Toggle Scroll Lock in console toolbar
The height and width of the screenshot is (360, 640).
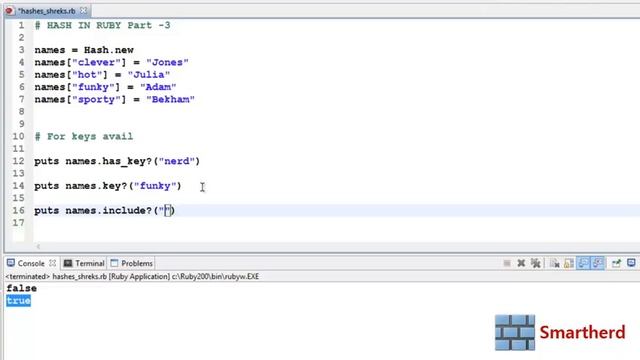[569, 263]
